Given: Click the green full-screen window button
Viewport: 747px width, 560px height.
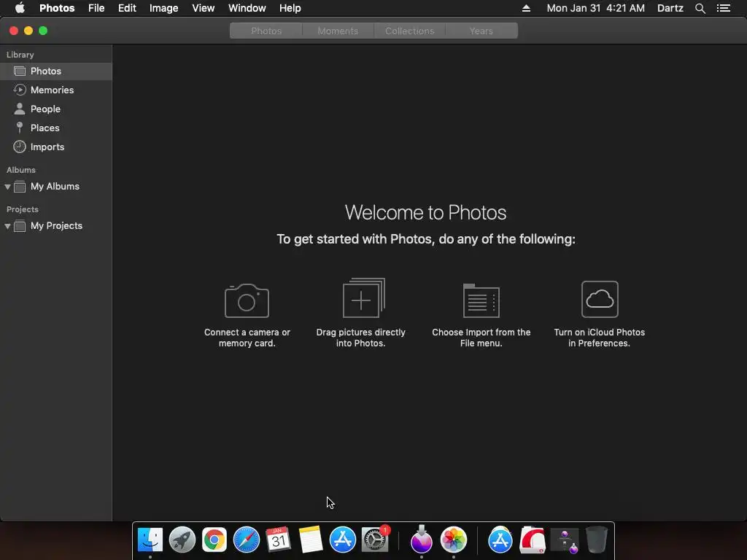Looking at the screenshot, I should pyautogui.click(x=43, y=31).
